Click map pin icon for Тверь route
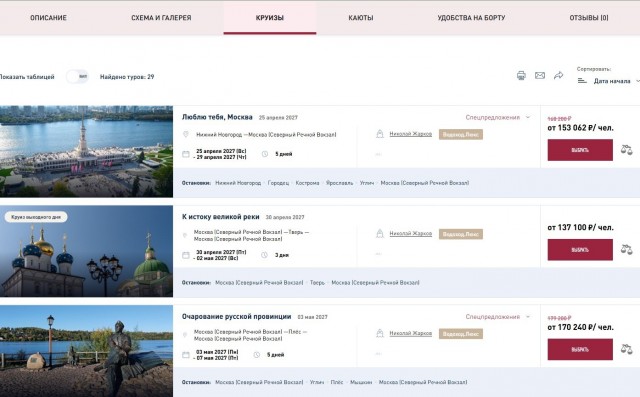Image resolution: width=640 pixels, height=397 pixels. pyautogui.click(x=184, y=235)
